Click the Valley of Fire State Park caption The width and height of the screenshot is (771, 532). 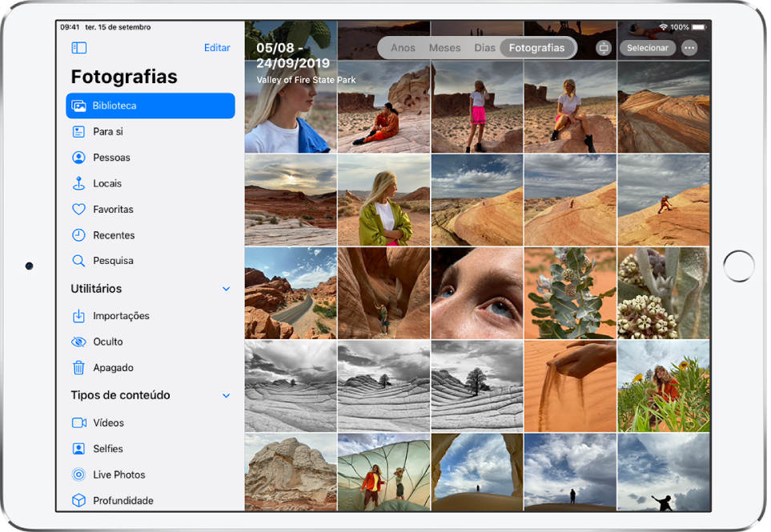(x=306, y=79)
